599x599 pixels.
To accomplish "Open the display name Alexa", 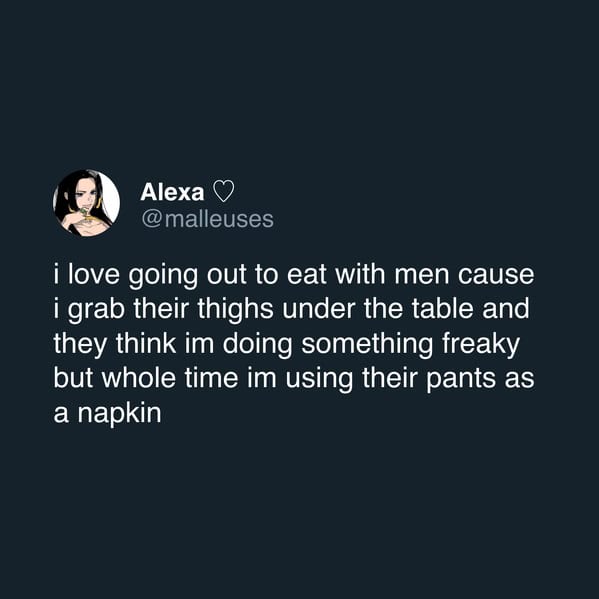I will tap(172, 192).
